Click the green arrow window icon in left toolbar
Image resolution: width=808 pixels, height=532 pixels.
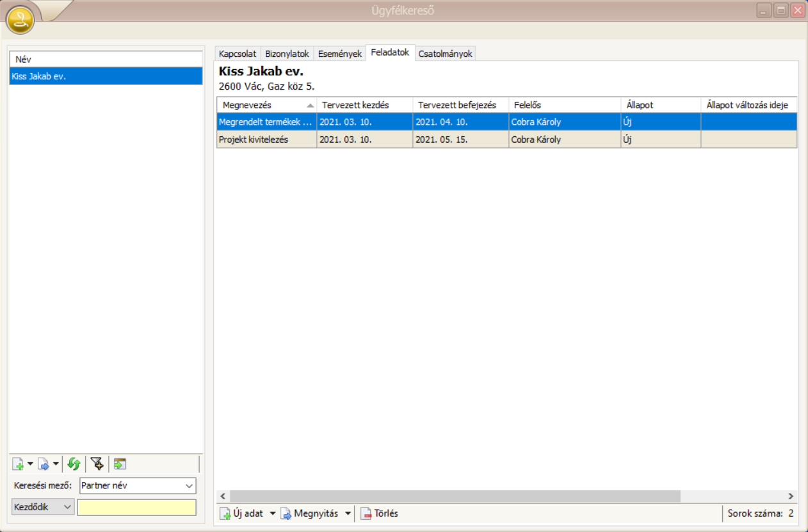(x=120, y=464)
